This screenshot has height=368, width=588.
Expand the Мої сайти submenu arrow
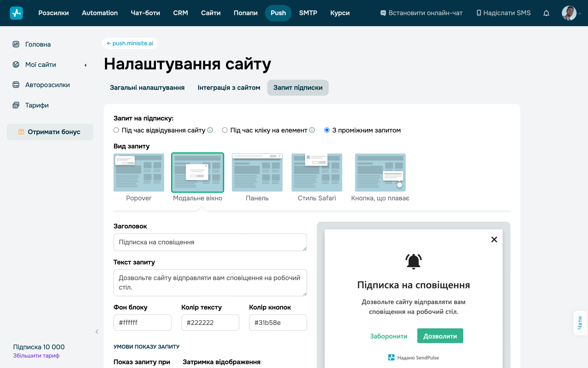86,65
